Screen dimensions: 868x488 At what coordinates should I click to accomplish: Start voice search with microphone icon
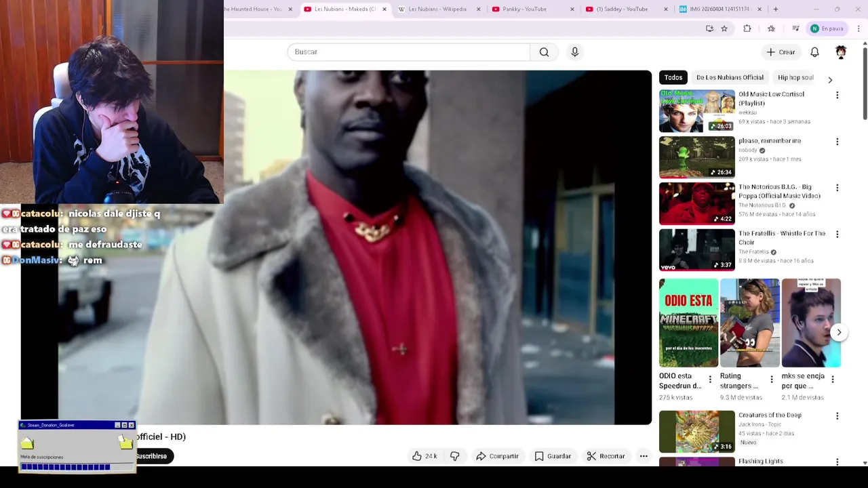574,52
